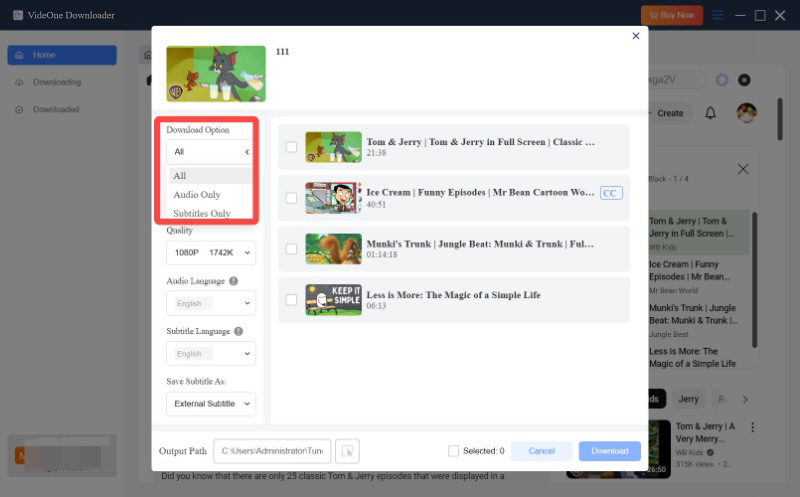Click the CC subtitle badge on Ice Cream video

pyautogui.click(x=610, y=193)
